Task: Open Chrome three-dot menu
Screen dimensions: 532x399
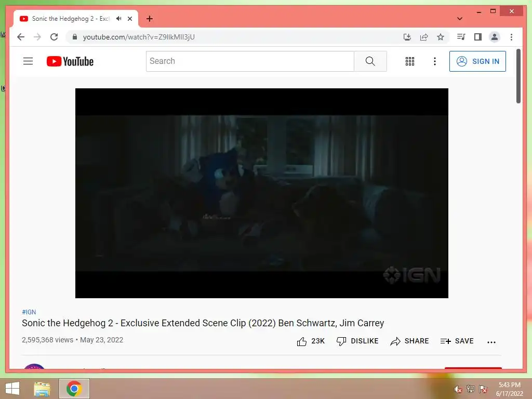Action: point(511,37)
